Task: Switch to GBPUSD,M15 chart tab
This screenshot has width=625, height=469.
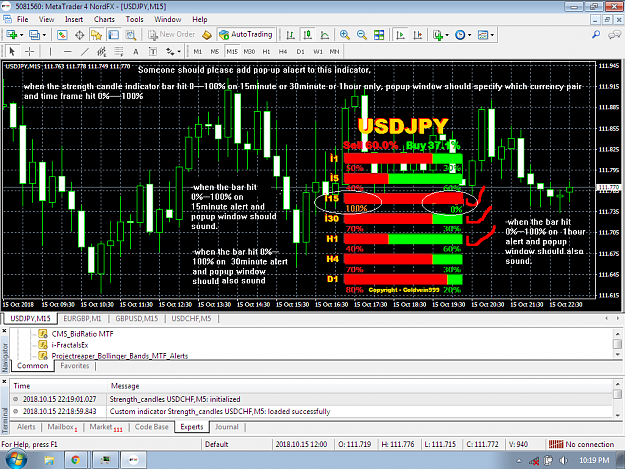Action: click(137, 319)
